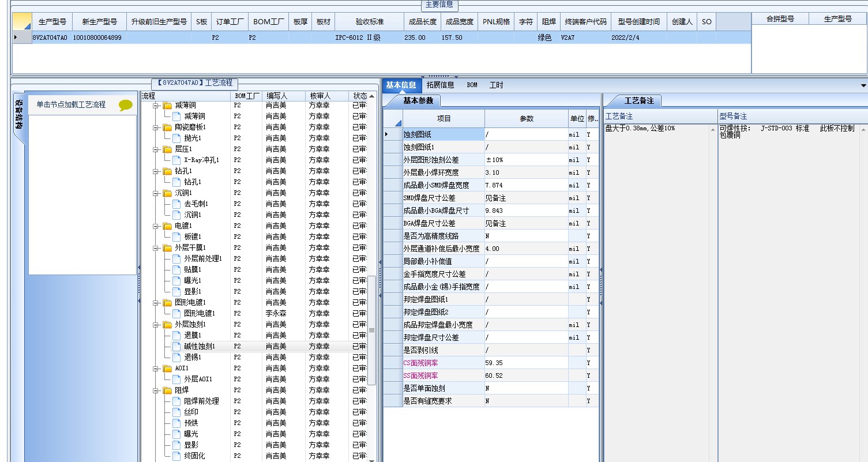This screenshot has width=868, height=462.
Task: Collapse the 钻孔1 folder node
Action: [x=156, y=171]
